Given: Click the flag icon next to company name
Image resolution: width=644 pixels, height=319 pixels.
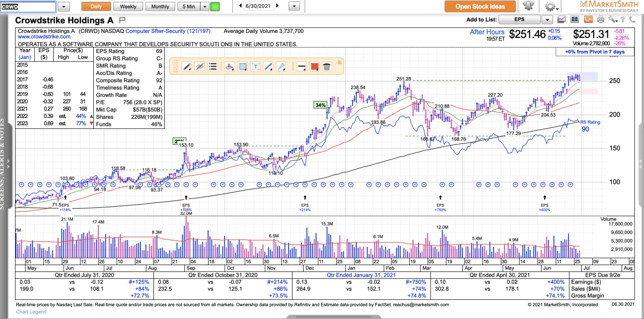Looking at the screenshot, I should coord(122,20).
